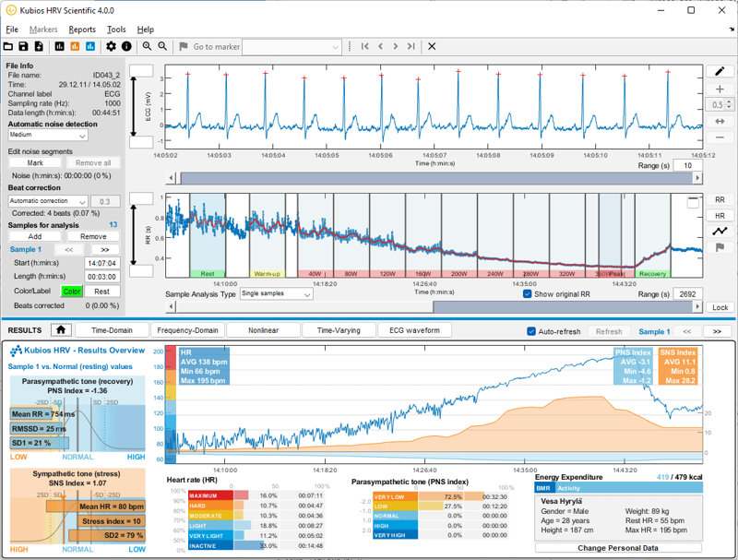Screen dimensions: 738x560
Task: Click the flag icon beside RR plot
Action: click(720, 247)
